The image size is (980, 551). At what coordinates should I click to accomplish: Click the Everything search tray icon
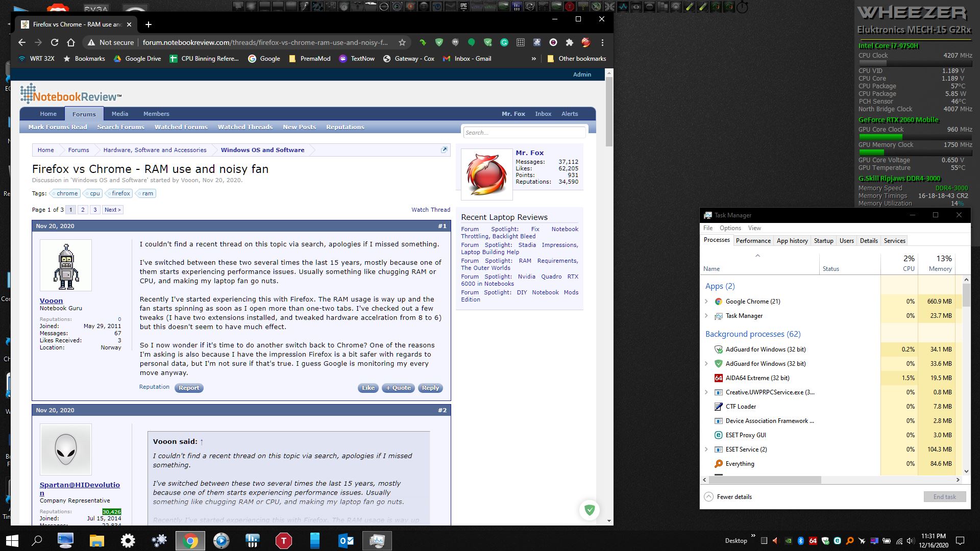point(850,541)
